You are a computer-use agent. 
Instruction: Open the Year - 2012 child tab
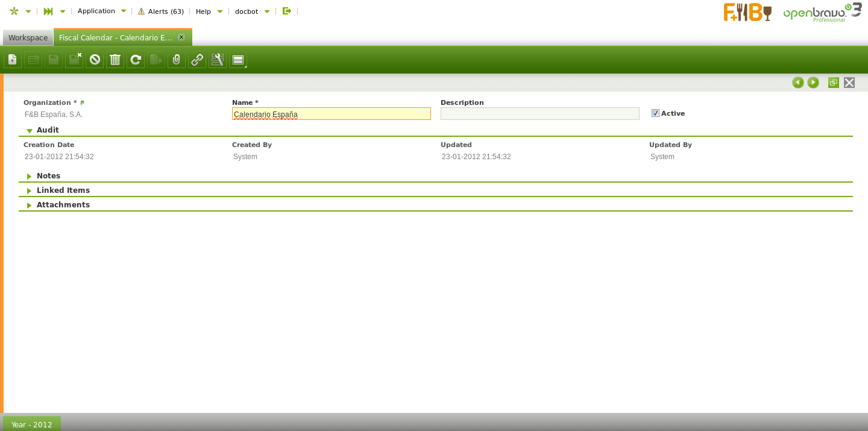(32, 424)
